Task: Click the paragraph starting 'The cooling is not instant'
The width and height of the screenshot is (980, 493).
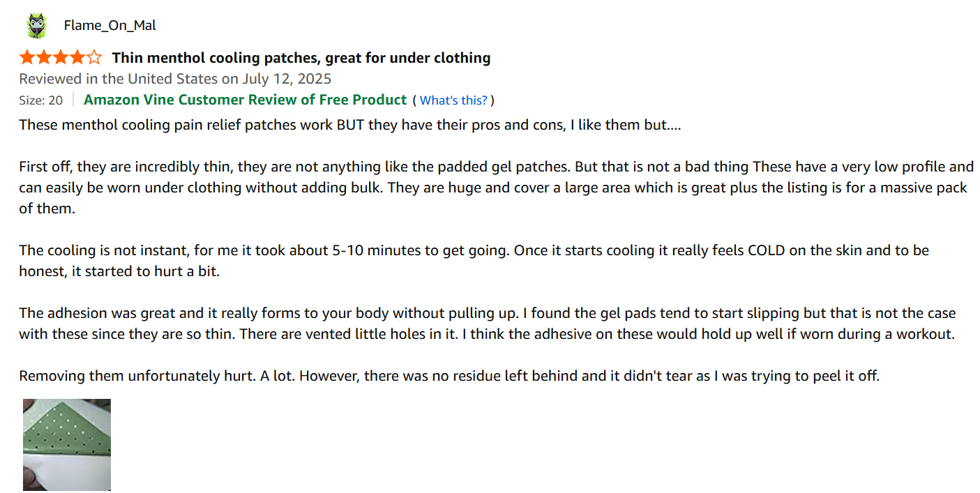Action: tap(474, 261)
